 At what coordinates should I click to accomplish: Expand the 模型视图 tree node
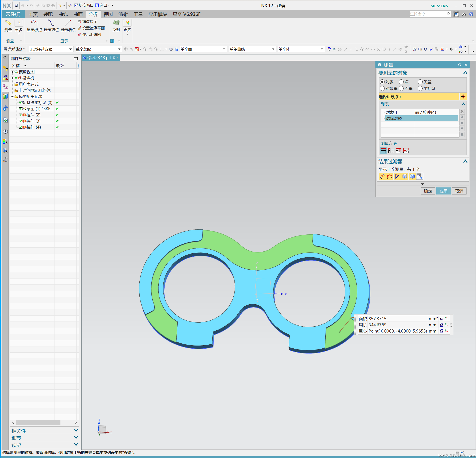pos(12,72)
